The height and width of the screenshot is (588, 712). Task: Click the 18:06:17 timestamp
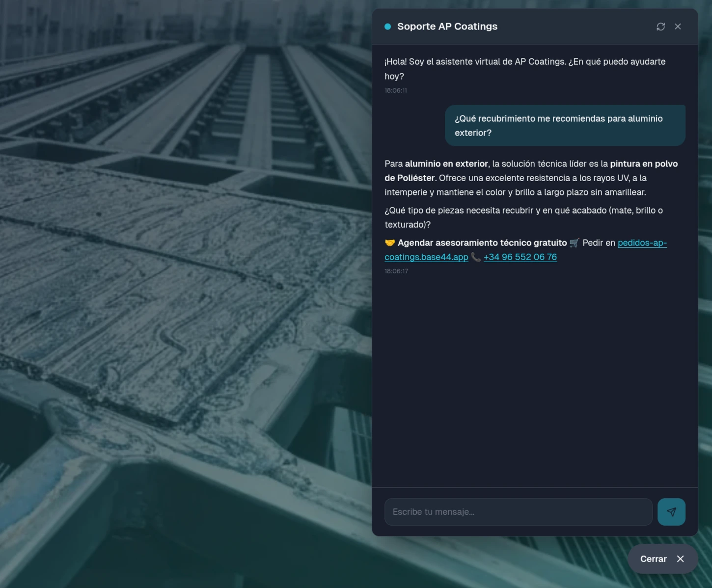[396, 270]
